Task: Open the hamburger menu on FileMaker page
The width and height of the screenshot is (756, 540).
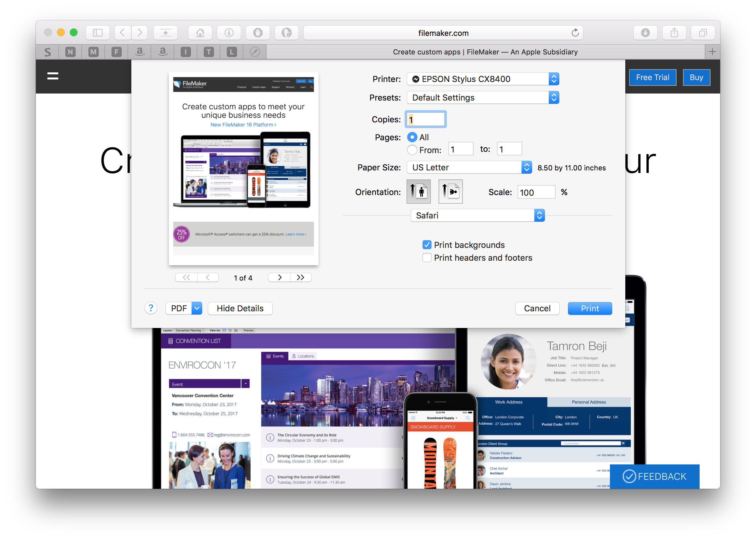Action: 53,76
